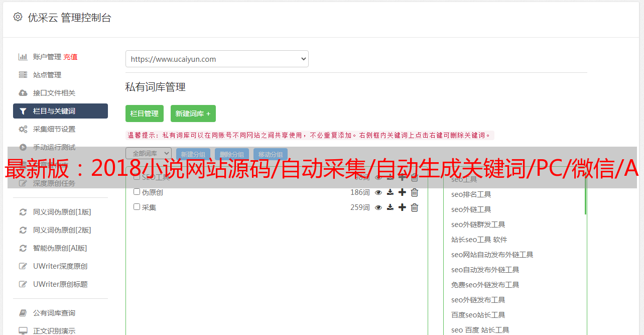View 伪原创 library keywords via eye icon

pyautogui.click(x=378, y=192)
